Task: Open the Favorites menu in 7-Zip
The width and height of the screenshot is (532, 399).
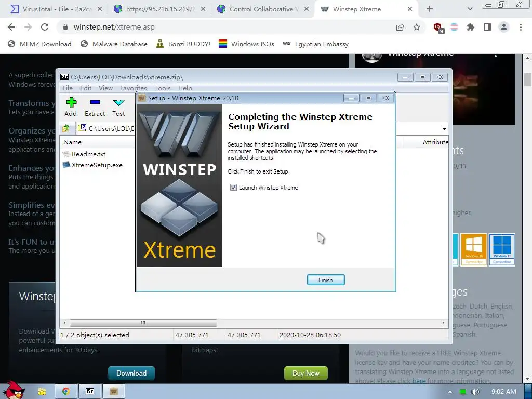Action: [x=133, y=88]
